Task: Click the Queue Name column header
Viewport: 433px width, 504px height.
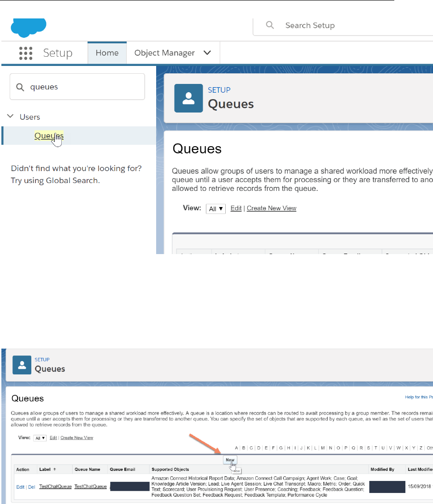Action: 88,469
